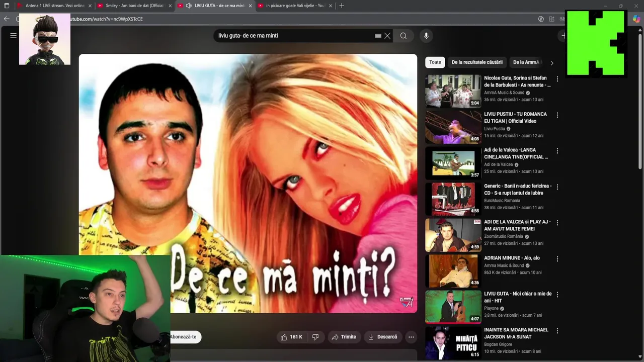Click the Copilot icon in browser toolbar
Viewport: 644px width, 362px height.
[636, 19]
